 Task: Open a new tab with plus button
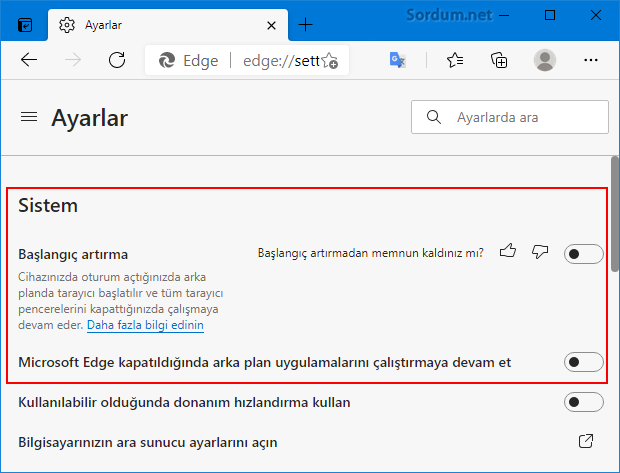pos(305,25)
